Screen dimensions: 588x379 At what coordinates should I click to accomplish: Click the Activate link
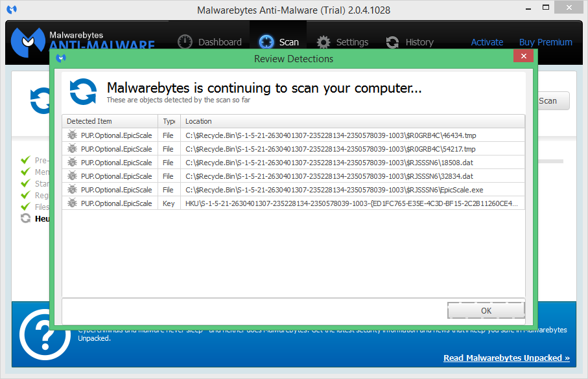[x=487, y=42]
